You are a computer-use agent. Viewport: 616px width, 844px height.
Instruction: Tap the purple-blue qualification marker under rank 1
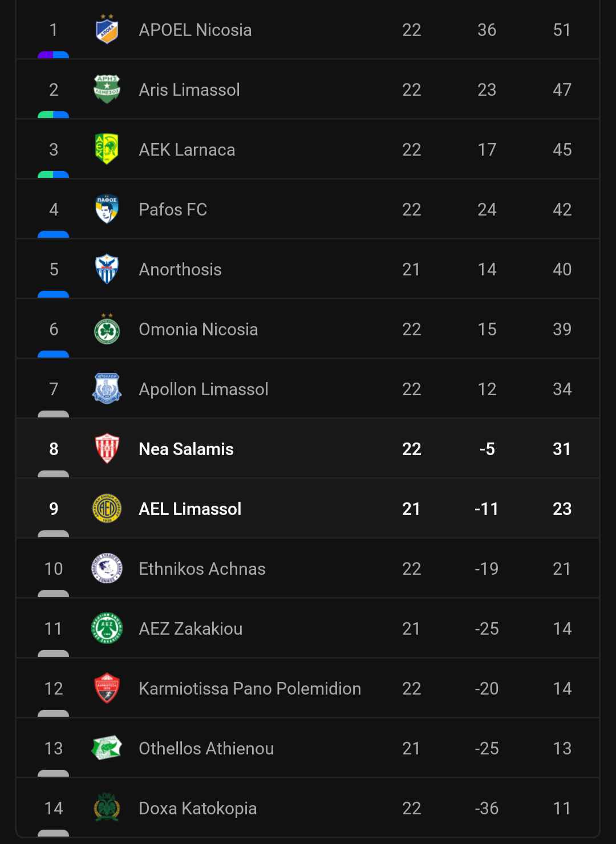point(53,55)
